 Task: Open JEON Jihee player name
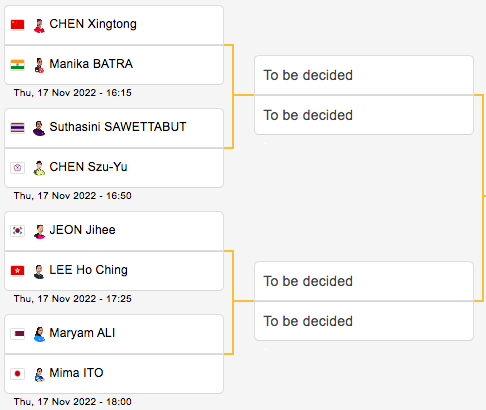point(82,230)
